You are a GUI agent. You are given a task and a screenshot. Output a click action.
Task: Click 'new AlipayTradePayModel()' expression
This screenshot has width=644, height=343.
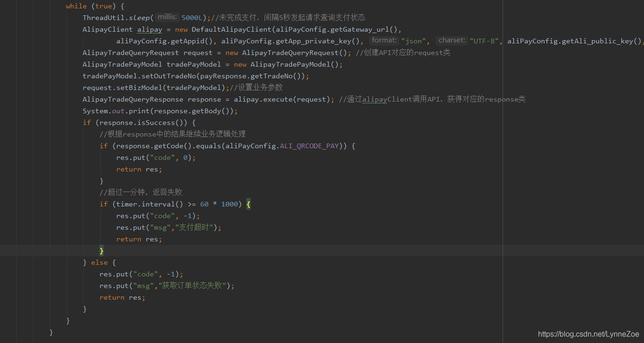click(x=286, y=64)
